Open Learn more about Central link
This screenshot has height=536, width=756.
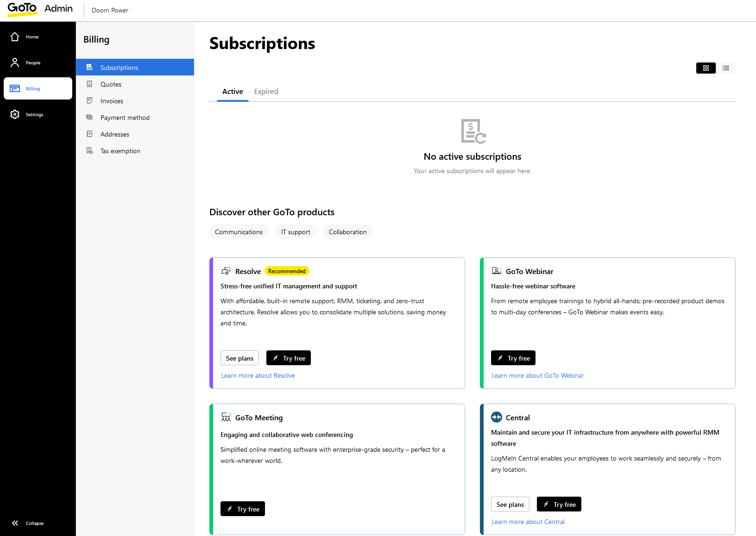tap(528, 522)
